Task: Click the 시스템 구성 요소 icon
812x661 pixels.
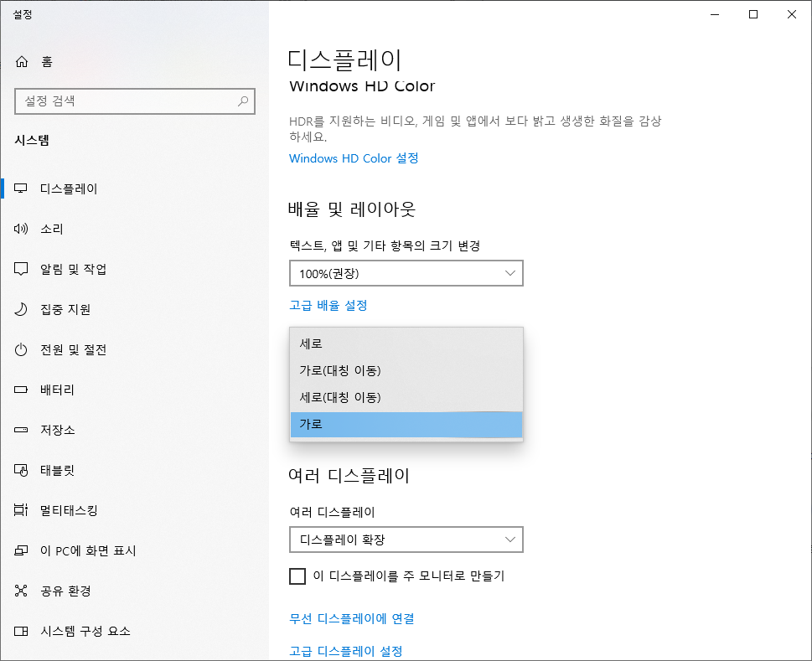Action: (x=21, y=631)
